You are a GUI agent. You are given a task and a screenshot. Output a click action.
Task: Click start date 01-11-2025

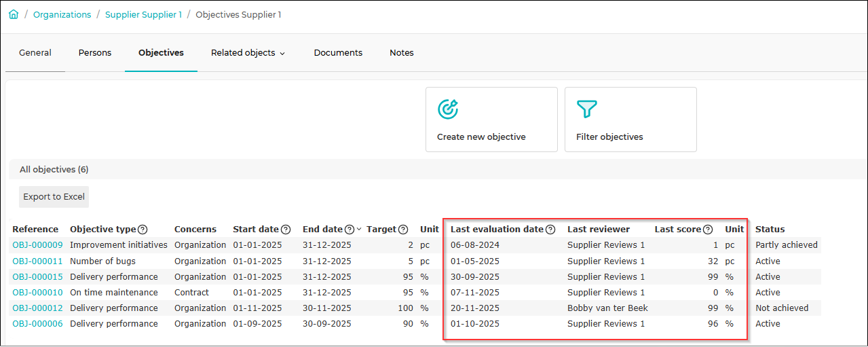coord(257,308)
